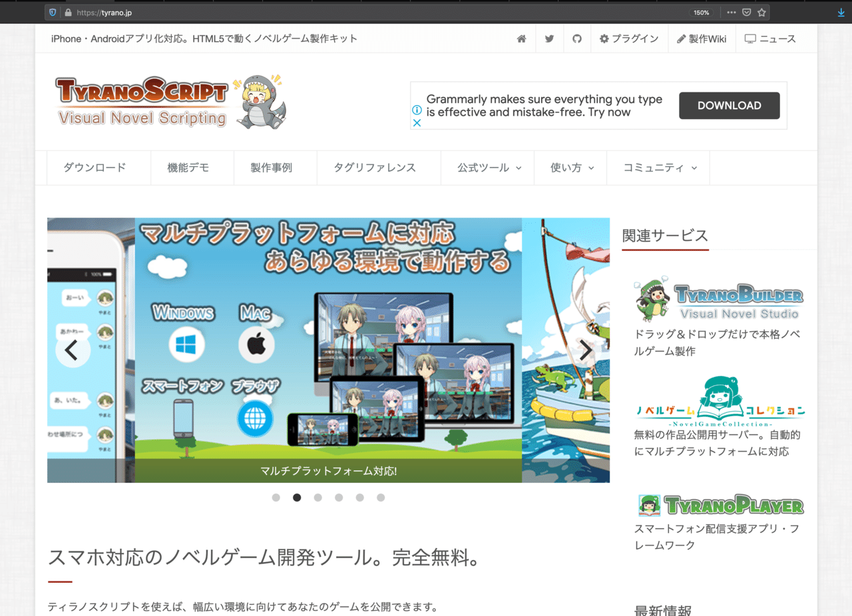Click the スマホ対応のノベルゲーム開発ツール heading
This screenshot has height=616, width=852.
point(264,557)
